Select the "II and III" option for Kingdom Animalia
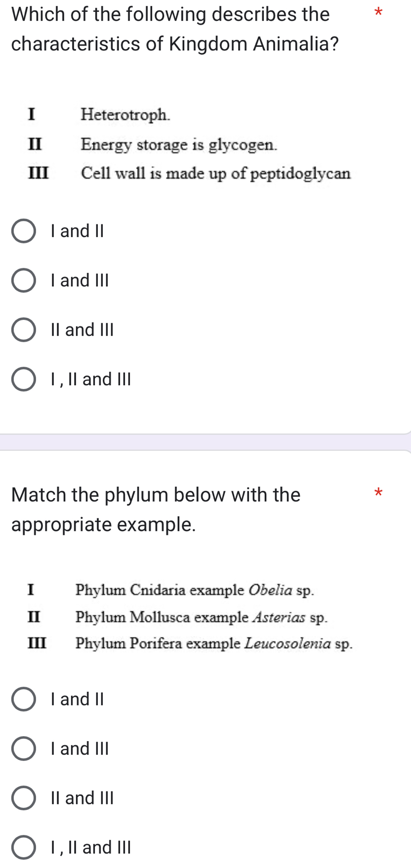The image size is (411, 868). (23, 329)
